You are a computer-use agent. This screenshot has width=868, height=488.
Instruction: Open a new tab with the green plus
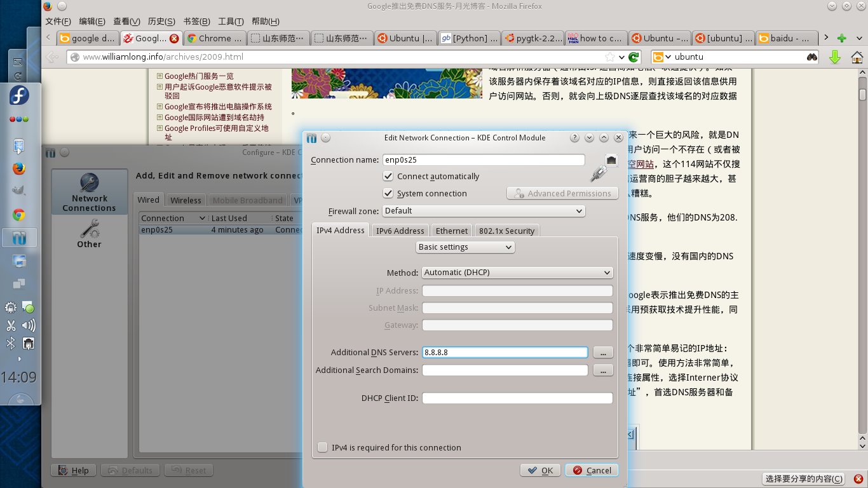841,38
